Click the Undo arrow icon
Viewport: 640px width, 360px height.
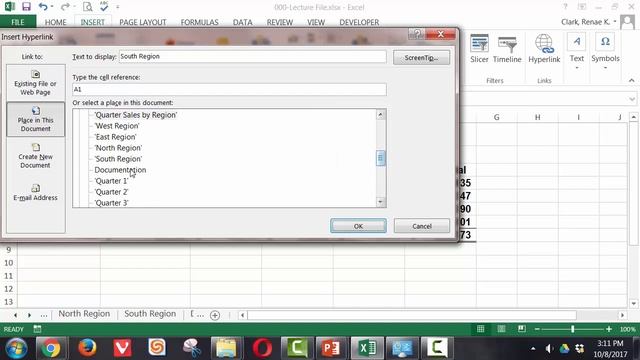point(43,7)
